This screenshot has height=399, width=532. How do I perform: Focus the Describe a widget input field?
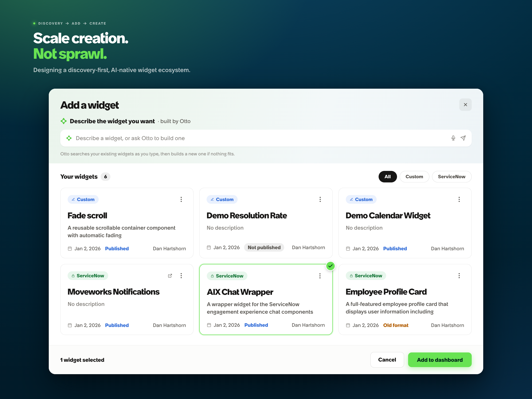[x=266, y=138]
